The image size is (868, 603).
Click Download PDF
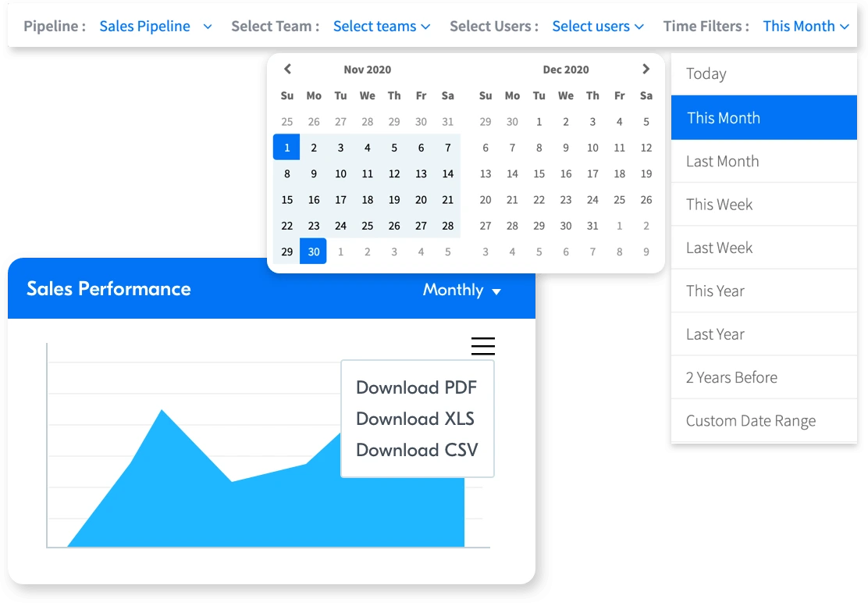(416, 387)
